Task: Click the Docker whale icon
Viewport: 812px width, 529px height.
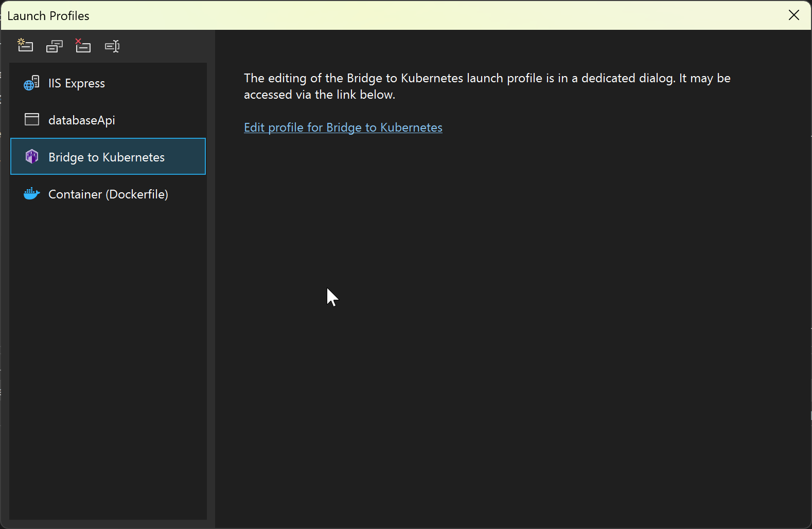Action: (x=32, y=194)
